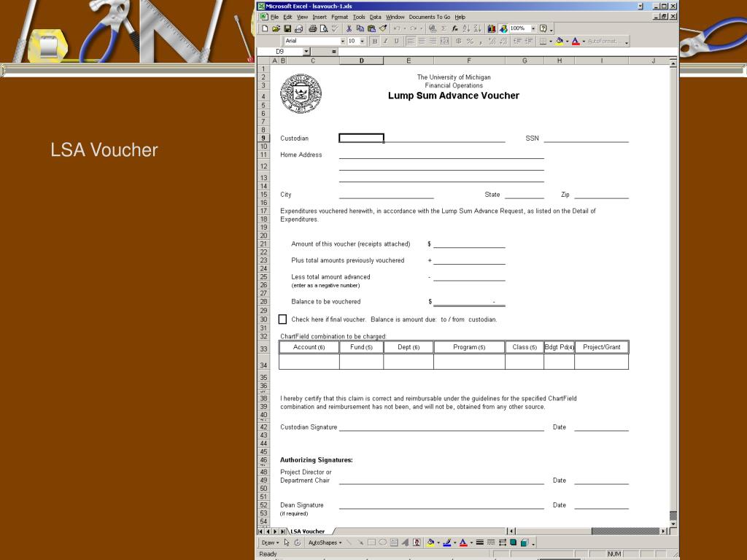747x560 pixels.
Task: Open the font size 10 dropdown
Action: (x=362, y=41)
